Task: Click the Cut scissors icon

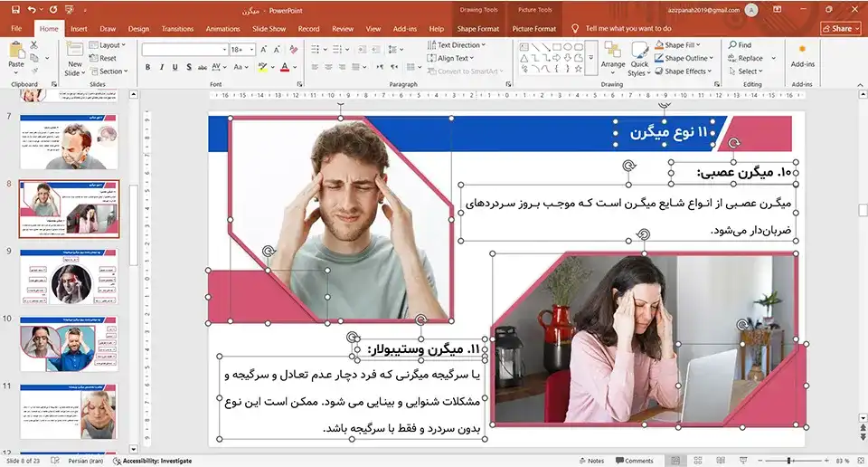Action: 34,45
